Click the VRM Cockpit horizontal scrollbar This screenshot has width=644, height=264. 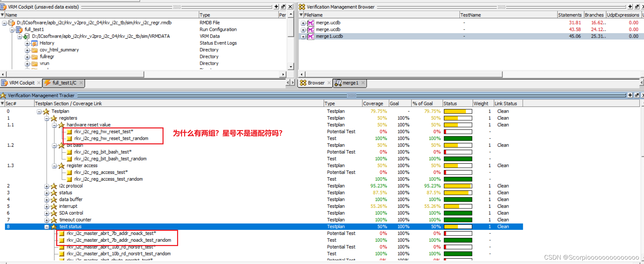[75, 74]
